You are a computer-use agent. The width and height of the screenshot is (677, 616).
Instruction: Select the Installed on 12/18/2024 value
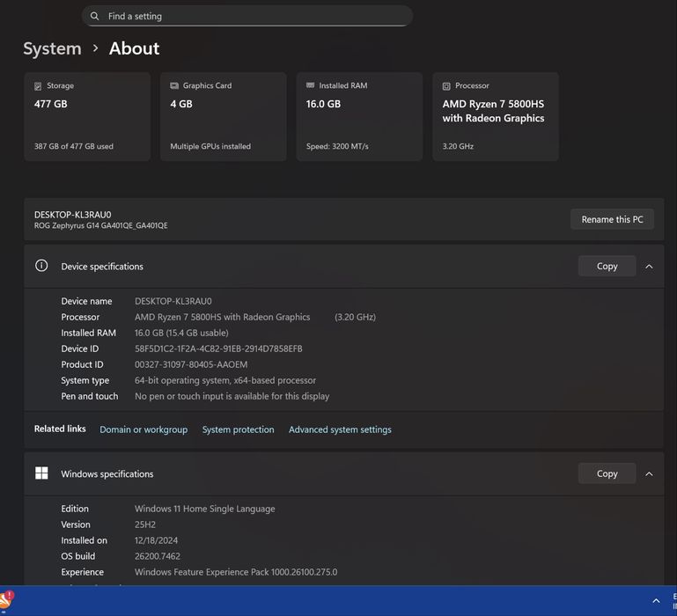click(157, 540)
